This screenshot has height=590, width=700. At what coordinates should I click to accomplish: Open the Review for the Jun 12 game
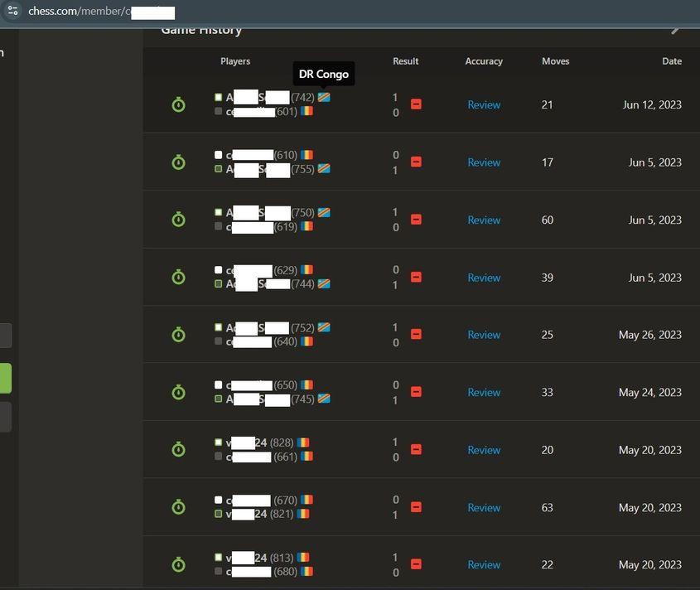point(484,104)
